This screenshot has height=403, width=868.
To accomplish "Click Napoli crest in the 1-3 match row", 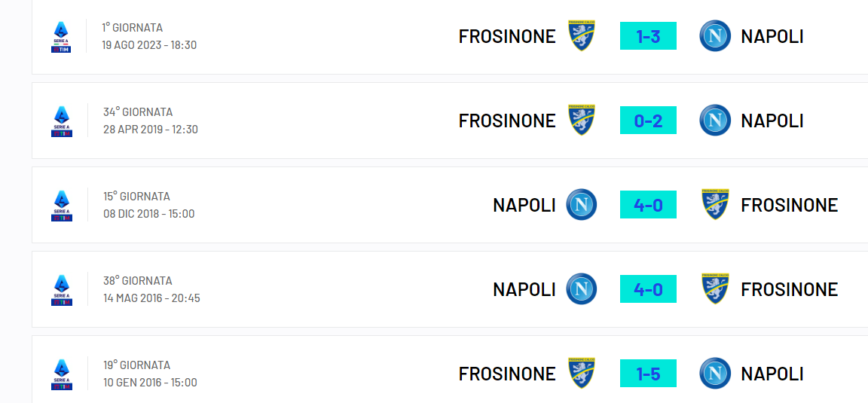I will 714,36.
